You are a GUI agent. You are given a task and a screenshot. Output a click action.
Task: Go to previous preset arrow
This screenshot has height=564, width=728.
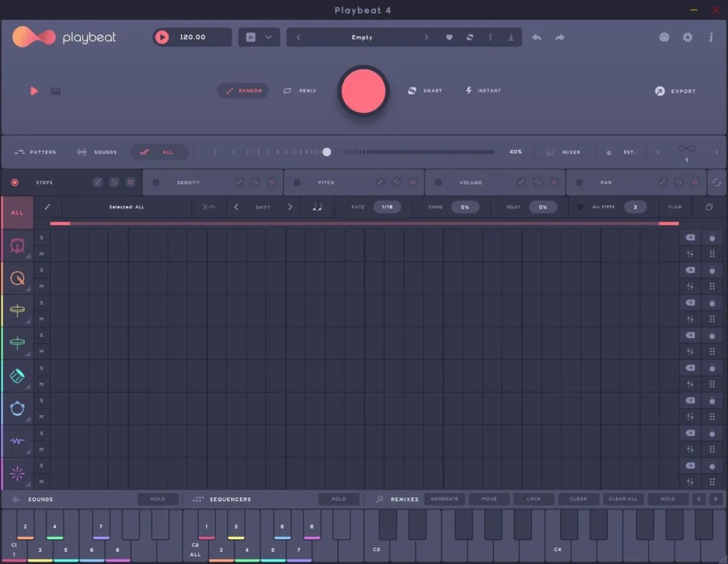(x=298, y=37)
